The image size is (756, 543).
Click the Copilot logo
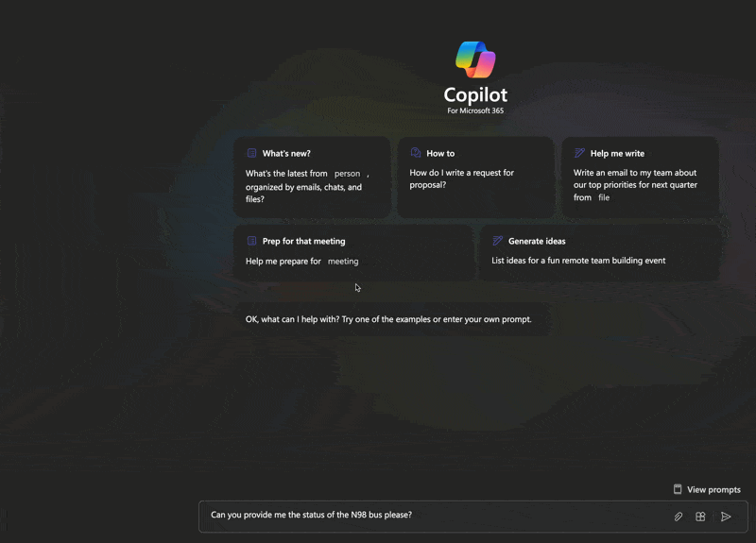475,59
